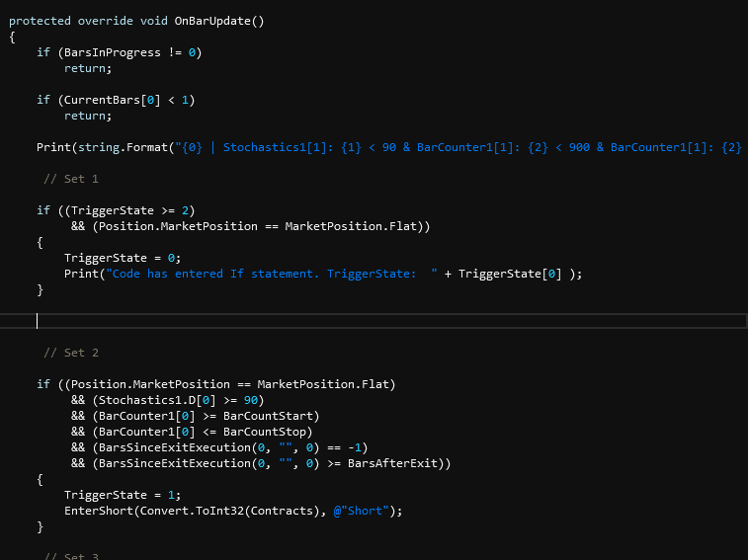Click the string.Format call in Print

pos(123,147)
